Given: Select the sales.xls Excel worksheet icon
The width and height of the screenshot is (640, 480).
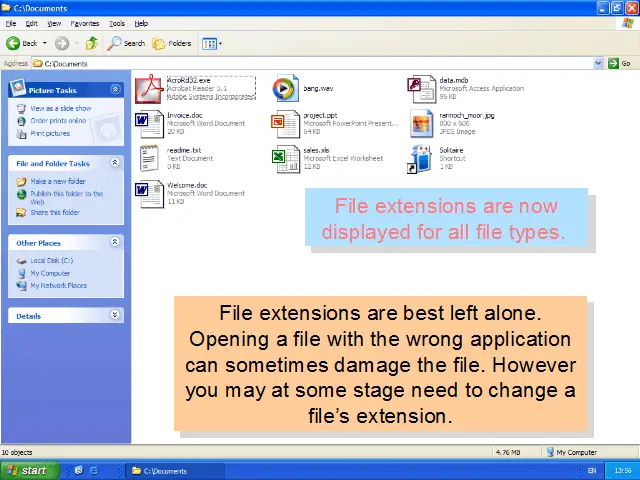Looking at the screenshot, I should [286, 159].
